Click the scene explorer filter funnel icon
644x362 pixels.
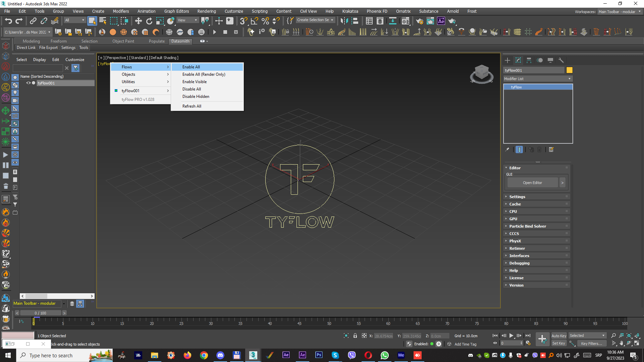point(76,68)
